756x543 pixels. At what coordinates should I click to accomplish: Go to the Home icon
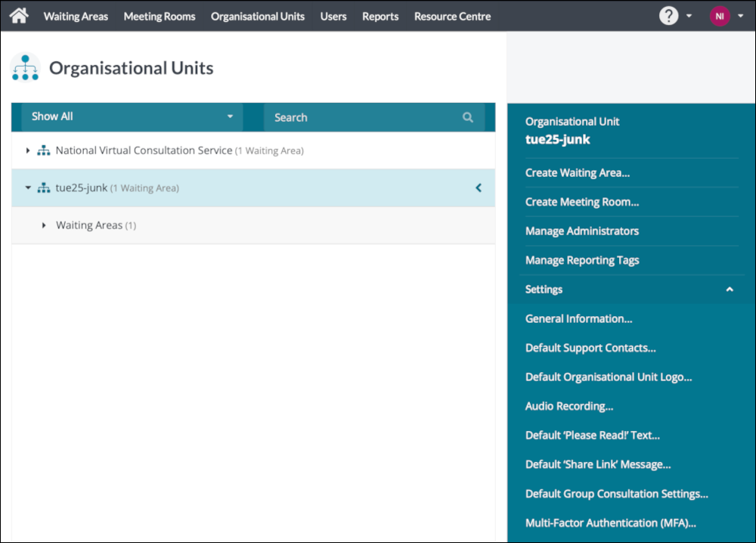click(x=19, y=16)
